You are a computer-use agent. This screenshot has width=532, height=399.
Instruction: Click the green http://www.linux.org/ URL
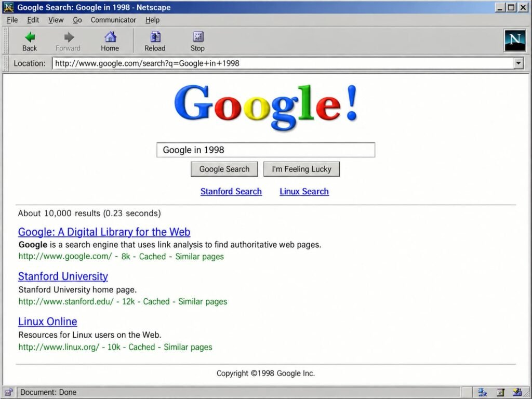(59, 347)
